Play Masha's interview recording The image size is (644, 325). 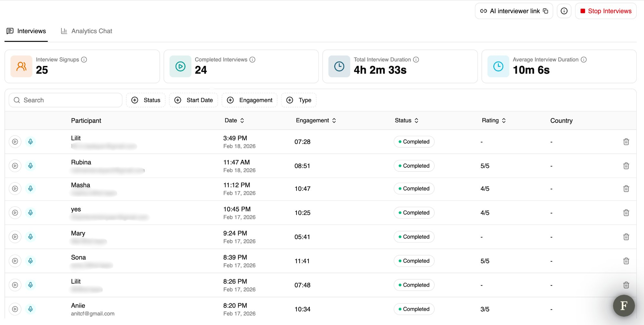(x=15, y=189)
